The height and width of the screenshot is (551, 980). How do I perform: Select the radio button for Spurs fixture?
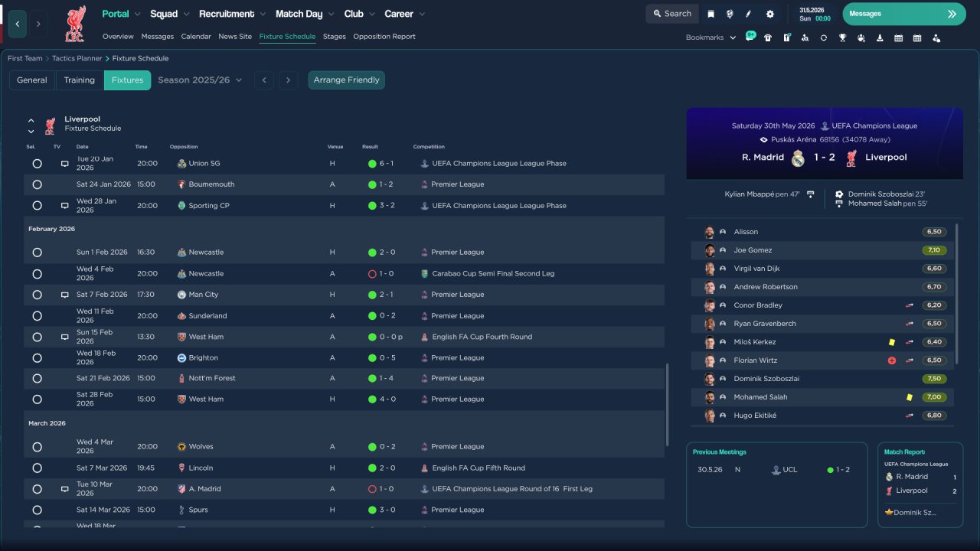click(x=37, y=510)
